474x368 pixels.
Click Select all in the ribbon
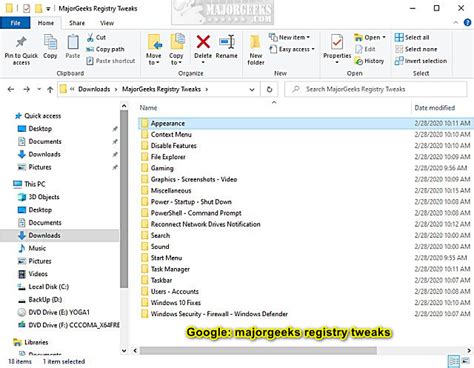[412, 37]
